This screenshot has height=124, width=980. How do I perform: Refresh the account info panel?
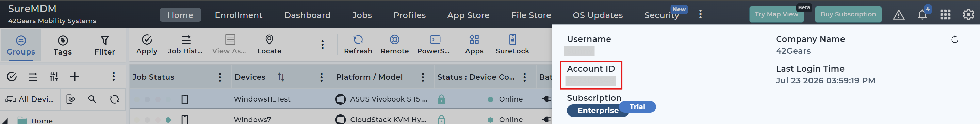[954, 40]
